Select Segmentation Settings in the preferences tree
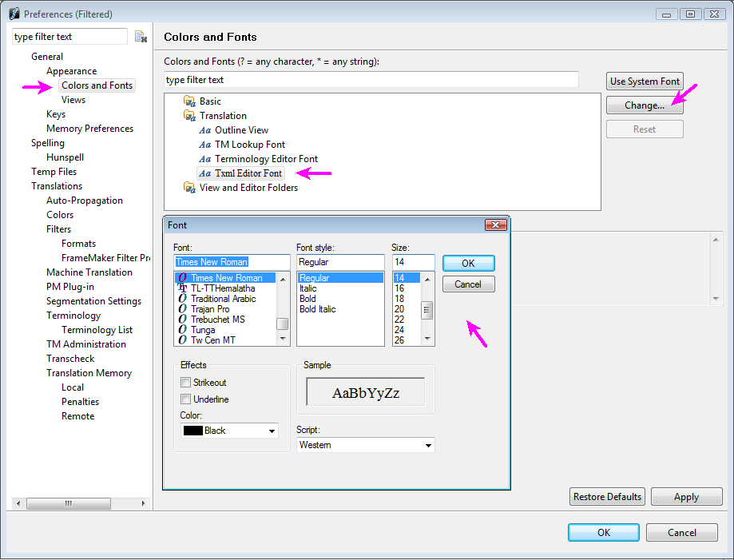 coord(93,301)
